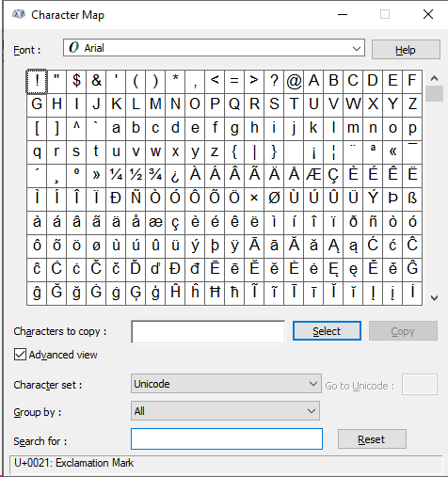Uncheck the Advanced view checkbox
Screen dimensions: 448x477
pos(20,355)
